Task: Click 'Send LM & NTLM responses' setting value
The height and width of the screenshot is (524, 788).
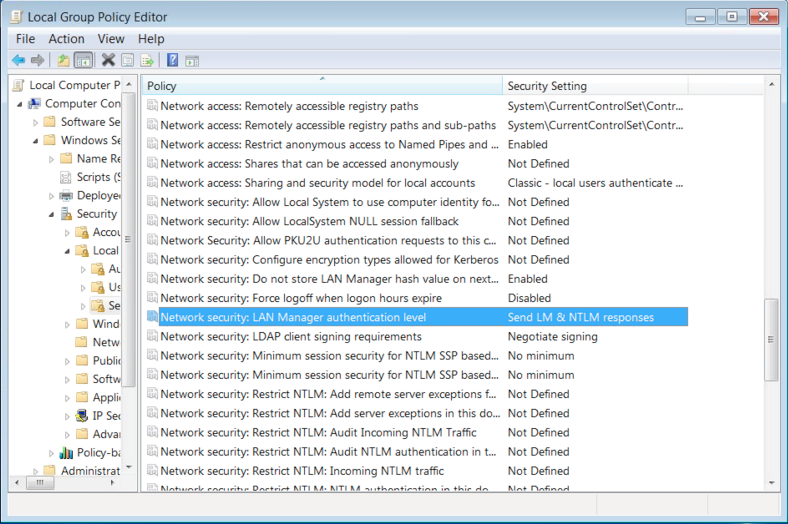Action: (x=580, y=317)
